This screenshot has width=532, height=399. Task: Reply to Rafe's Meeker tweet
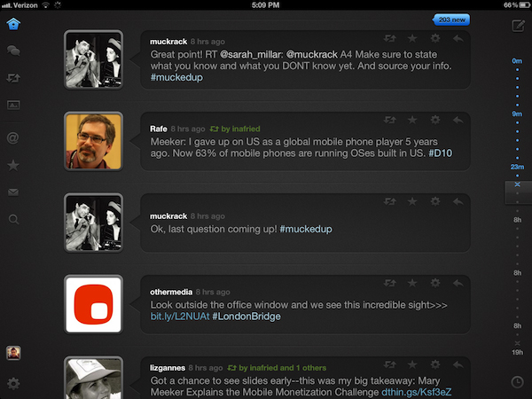[458, 120]
